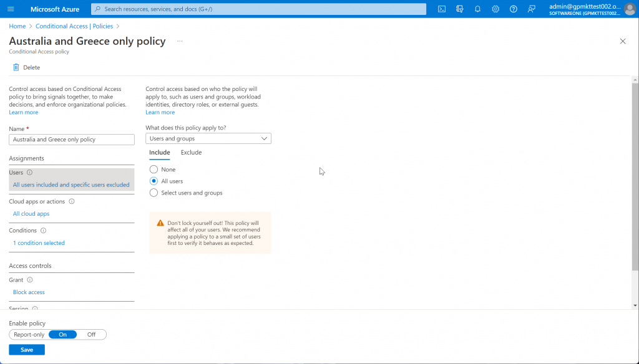
Task: Switch to the Exclude tab
Action: [x=191, y=153]
